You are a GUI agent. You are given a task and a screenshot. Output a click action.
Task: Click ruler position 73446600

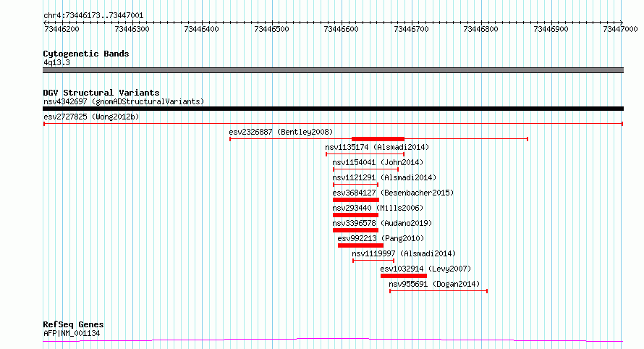[342, 29]
